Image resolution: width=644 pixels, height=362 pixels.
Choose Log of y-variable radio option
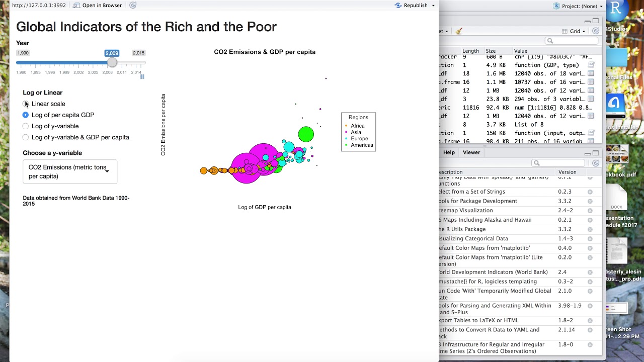(x=26, y=126)
